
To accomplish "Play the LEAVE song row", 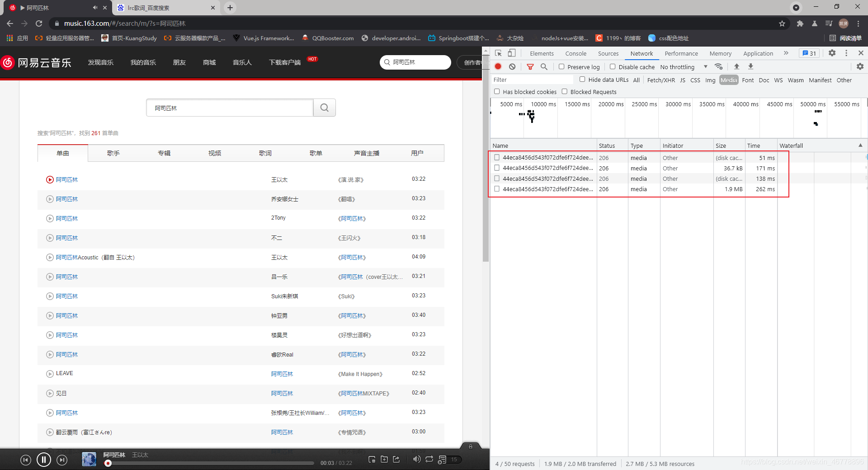I will (x=50, y=374).
